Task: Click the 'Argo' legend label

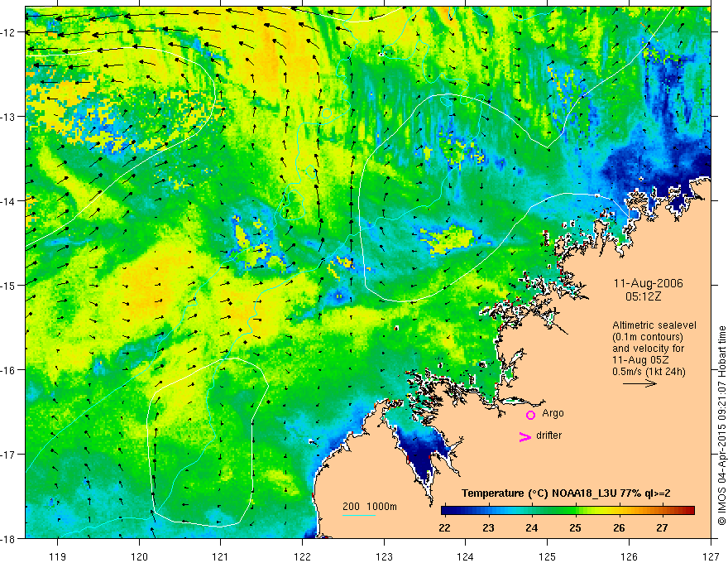Action: [x=553, y=413]
